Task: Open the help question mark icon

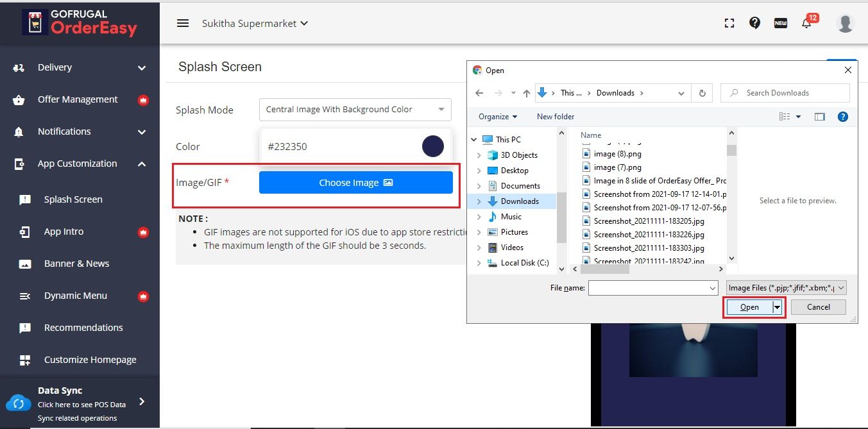Action: 754,23
